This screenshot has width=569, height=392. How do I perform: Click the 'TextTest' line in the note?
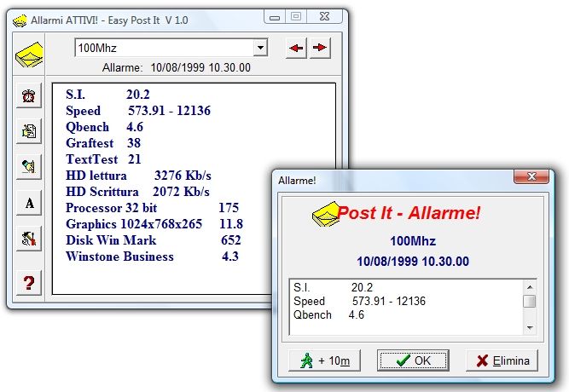pyautogui.click(x=103, y=159)
